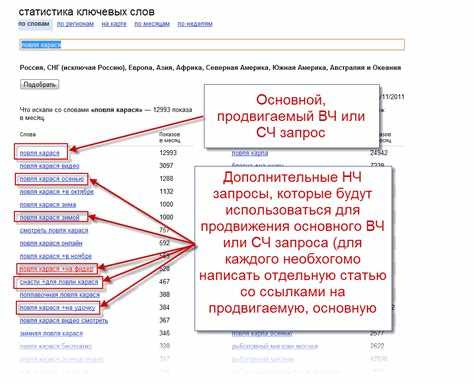Click the "ловля карася +в октябре" link
This screenshot has width=474, height=387.
pos(57,192)
